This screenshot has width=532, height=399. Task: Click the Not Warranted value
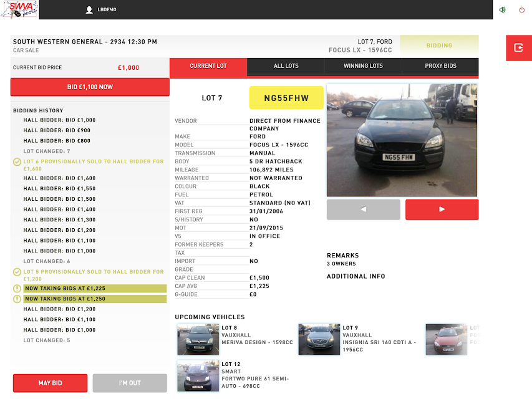pyautogui.click(x=276, y=178)
